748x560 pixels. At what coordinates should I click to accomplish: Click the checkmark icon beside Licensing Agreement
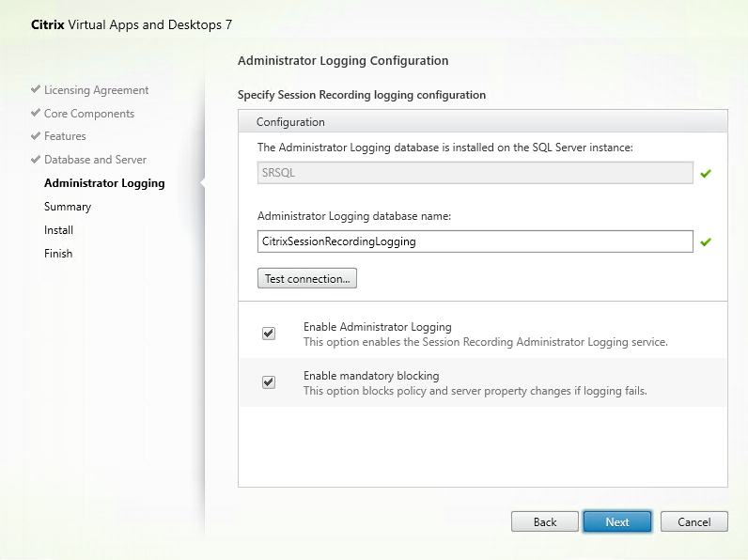(36, 90)
